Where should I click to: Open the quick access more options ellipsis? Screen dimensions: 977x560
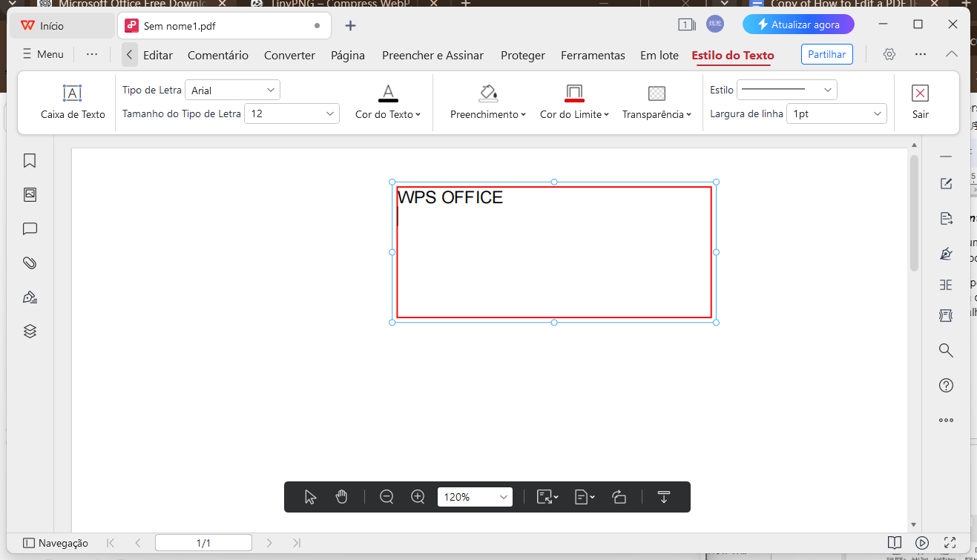coord(92,54)
